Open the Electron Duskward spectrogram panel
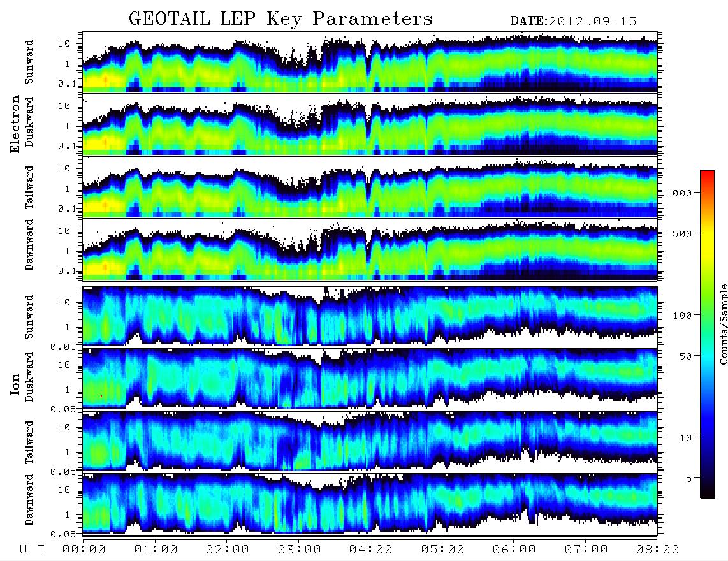Image resolution: width=728 pixels, height=561 pixels. (x=370, y=124)
